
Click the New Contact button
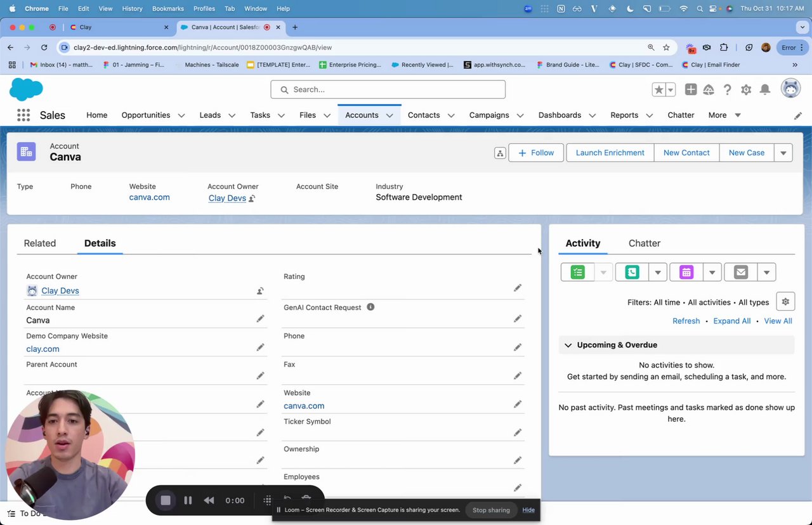[x=686, y=153]
